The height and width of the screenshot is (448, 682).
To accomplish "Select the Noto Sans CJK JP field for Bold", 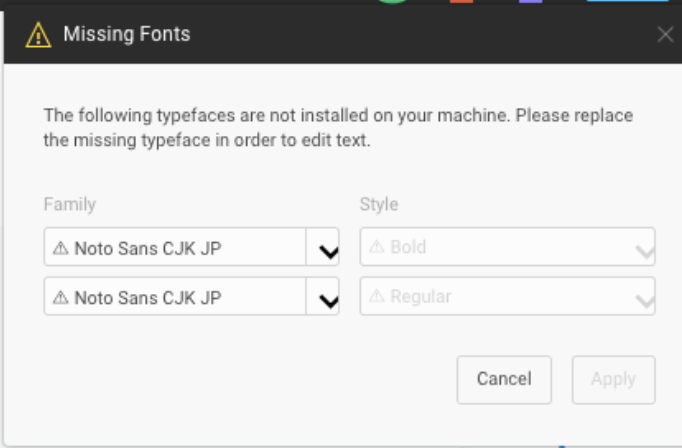I will [x=175, y=247].
